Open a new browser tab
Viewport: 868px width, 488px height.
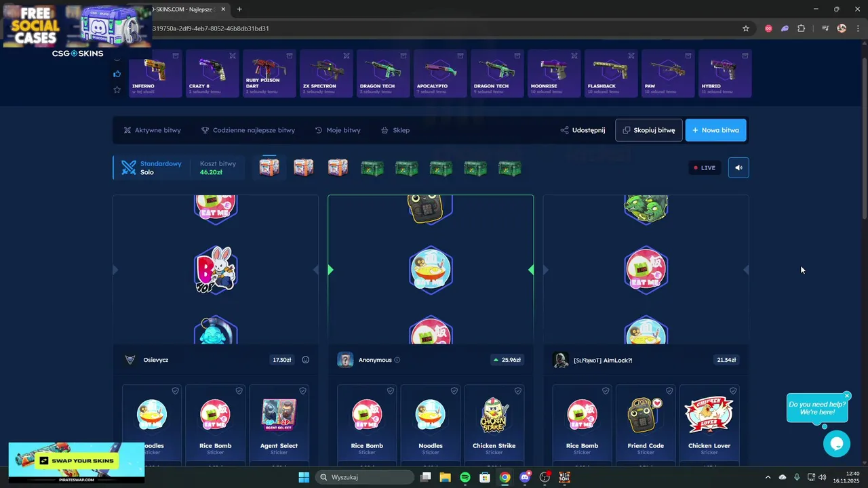tap(239, 9)
